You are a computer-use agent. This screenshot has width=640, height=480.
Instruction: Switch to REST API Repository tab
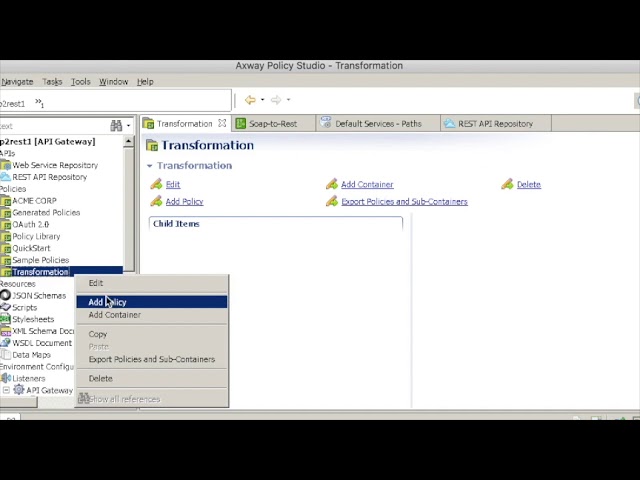(x=495, y=124)
